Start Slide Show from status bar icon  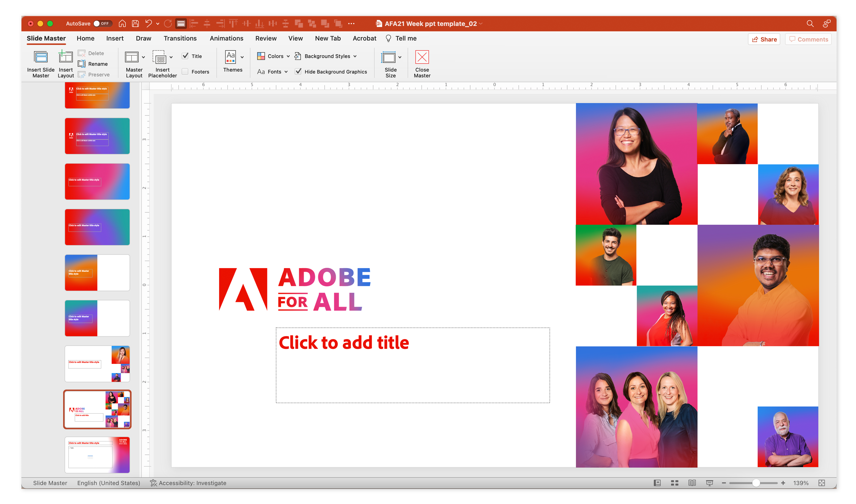710,483
